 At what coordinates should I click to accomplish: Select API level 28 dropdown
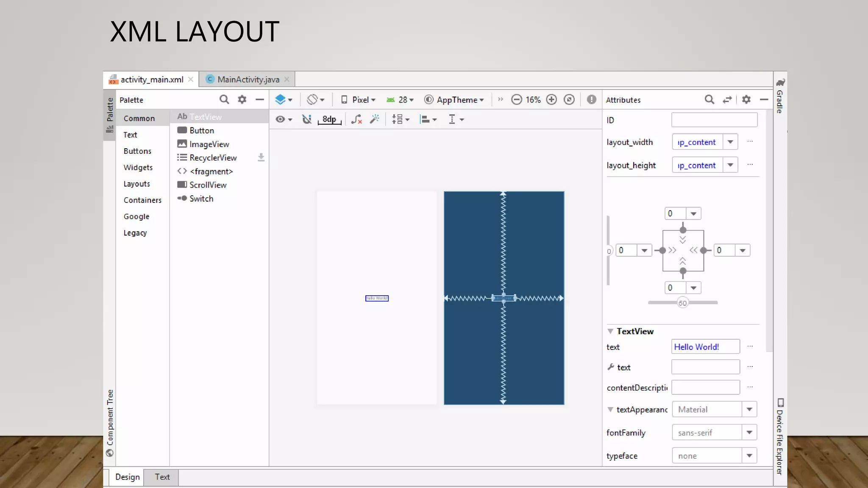coord(400,100)
